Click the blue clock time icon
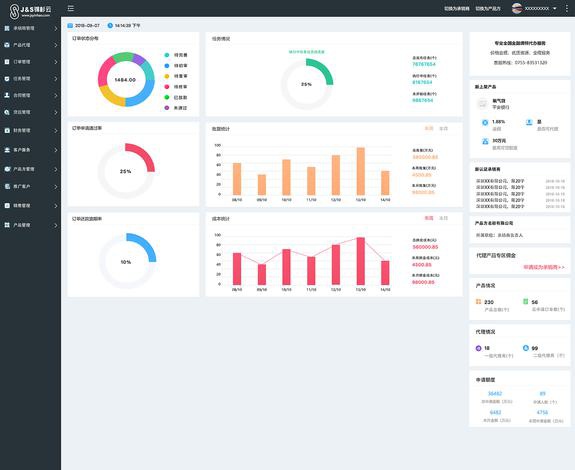 [x=110, y=26]
